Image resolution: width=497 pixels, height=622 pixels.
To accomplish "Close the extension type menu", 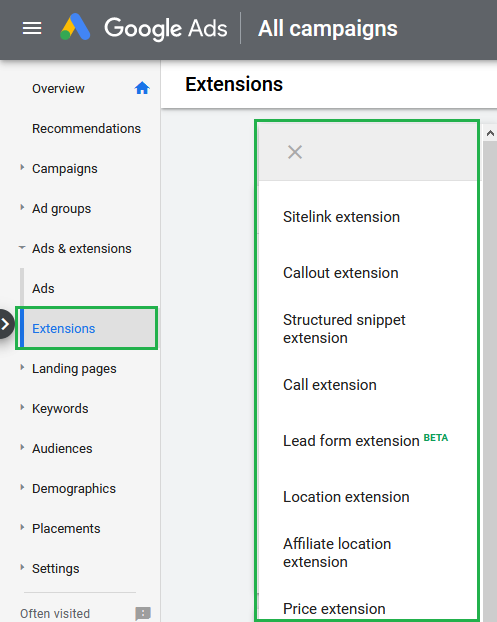I will point(295,152).
